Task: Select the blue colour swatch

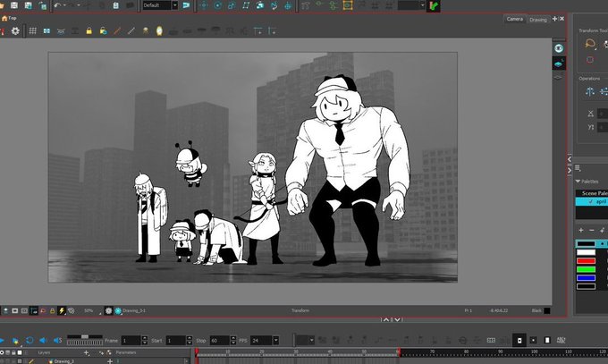Action: click(x=586, y=278)
